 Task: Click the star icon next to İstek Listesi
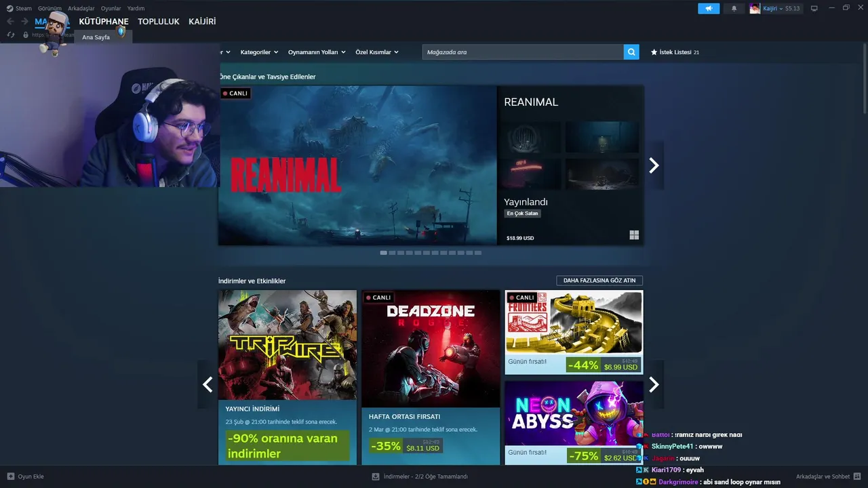pos(654,52)
